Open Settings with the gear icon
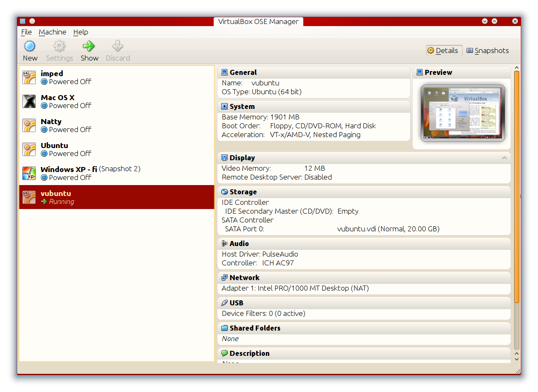This screenshot has width=538, height=392. coord(59,46)
